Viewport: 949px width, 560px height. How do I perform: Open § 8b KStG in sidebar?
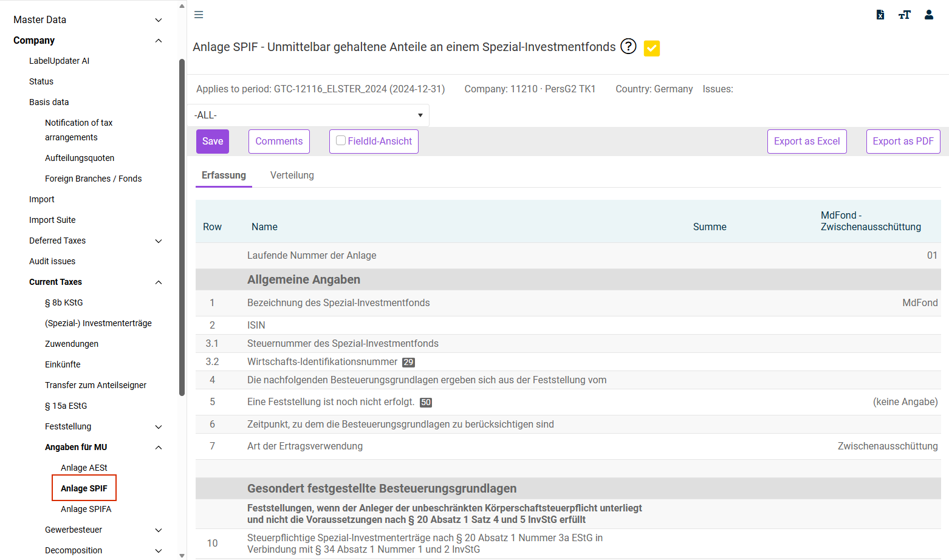pos(64,302)
